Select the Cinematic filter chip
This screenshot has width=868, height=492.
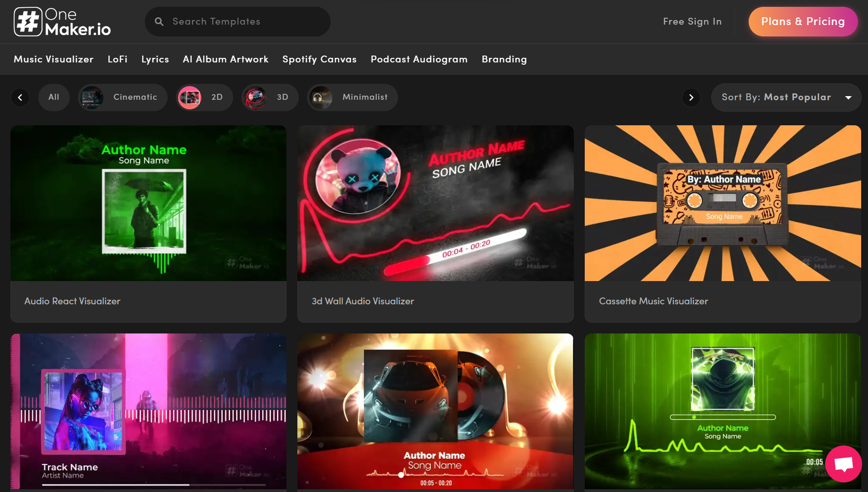[123, 97]
